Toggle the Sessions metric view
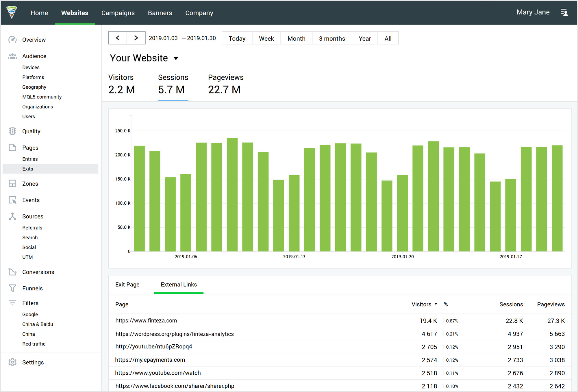Screen dimensions: 578x392 (172, 85)
